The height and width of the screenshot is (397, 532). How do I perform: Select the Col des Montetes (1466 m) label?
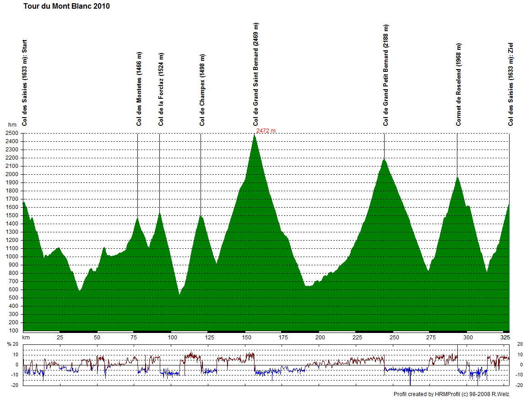(x=139, y=89)
